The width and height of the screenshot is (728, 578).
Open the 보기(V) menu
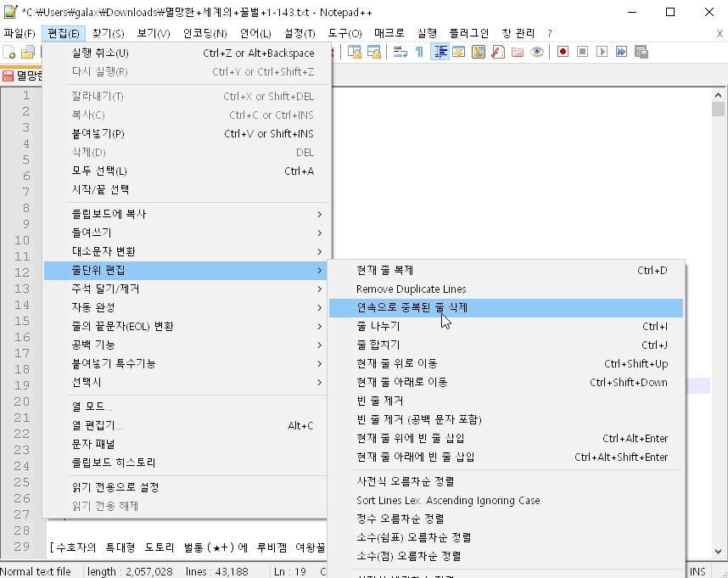click(x=154, y=33)
